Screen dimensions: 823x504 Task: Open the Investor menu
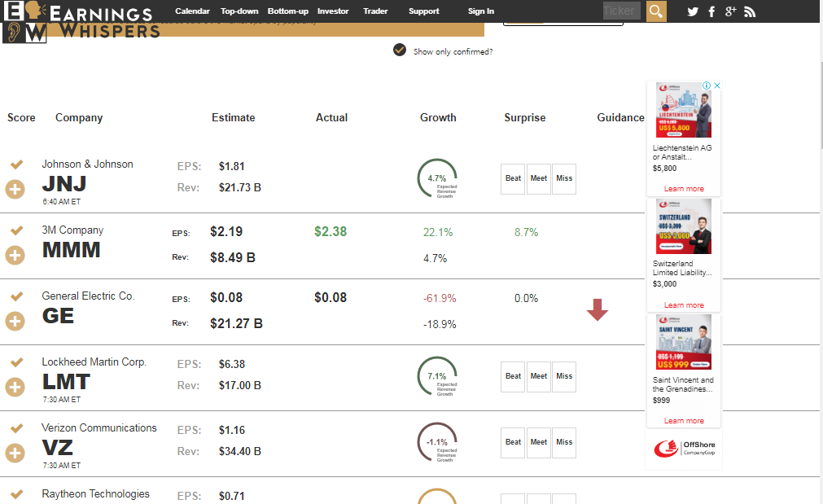pyautogui.click(x=333, y=11)
